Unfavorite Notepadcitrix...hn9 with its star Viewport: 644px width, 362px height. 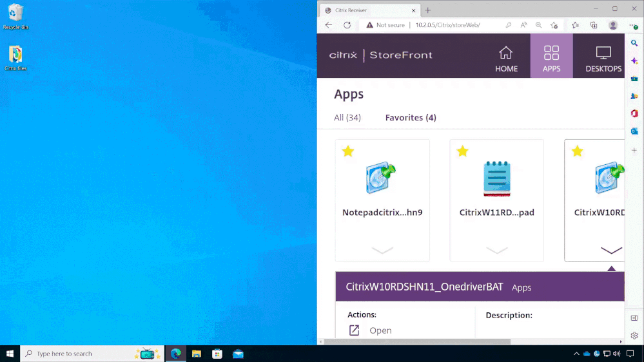(x=348, y=151)
